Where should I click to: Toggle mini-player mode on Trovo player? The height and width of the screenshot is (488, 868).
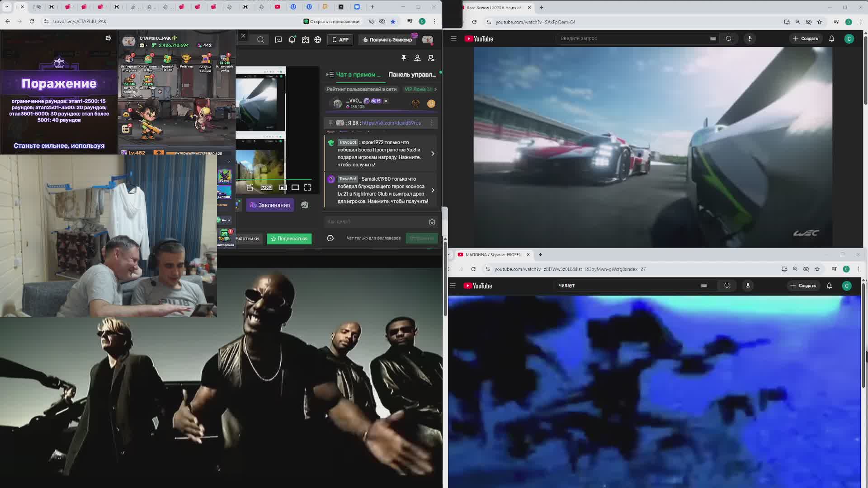tap(283, 188)
